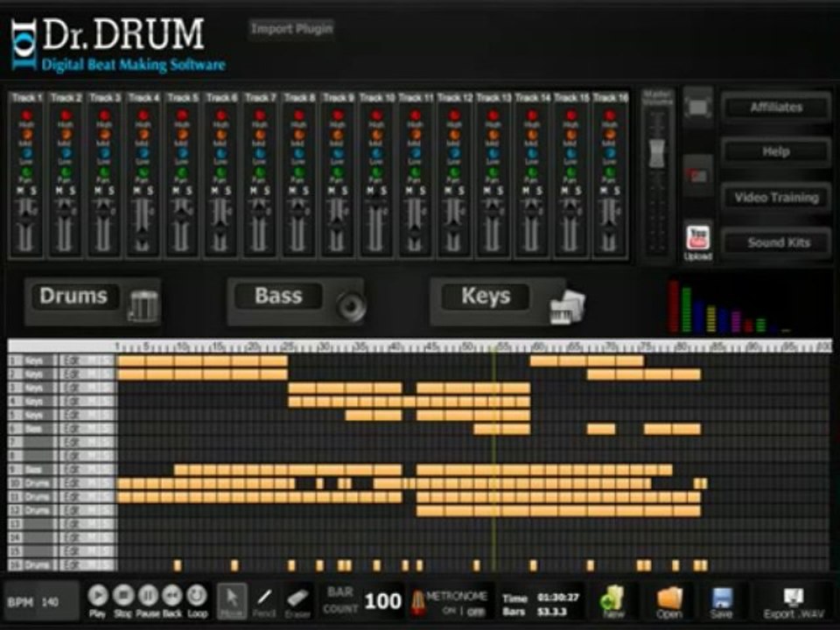The height and width of the screenshot is (630, 840).
Task: Select the Pencil draw tool
Action: [x=264, y=599]
